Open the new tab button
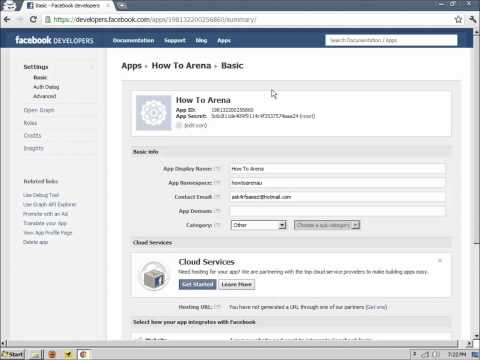480x360 pixels. 122,6
